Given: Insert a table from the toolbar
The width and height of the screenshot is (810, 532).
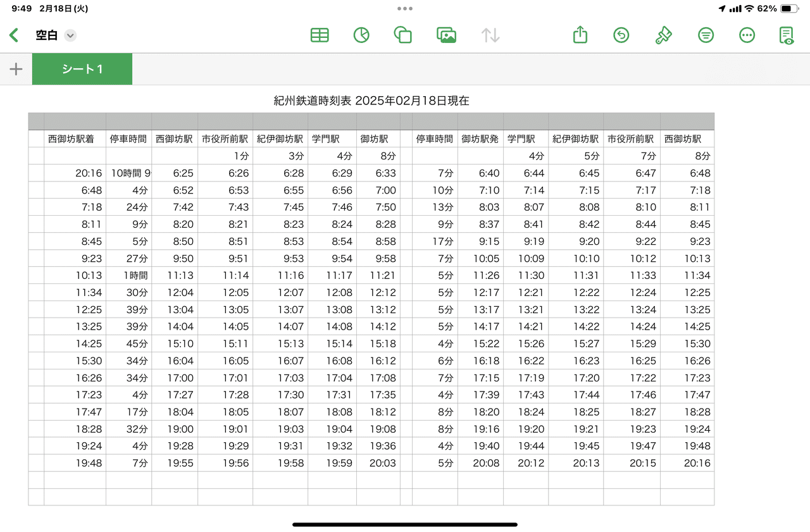Looking at the screenshot, I should click(x=320, y=35).
